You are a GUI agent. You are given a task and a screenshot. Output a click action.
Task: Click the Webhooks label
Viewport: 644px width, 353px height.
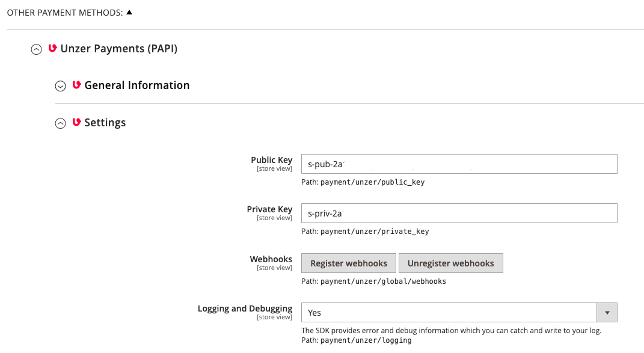click(x=271, y=259)
